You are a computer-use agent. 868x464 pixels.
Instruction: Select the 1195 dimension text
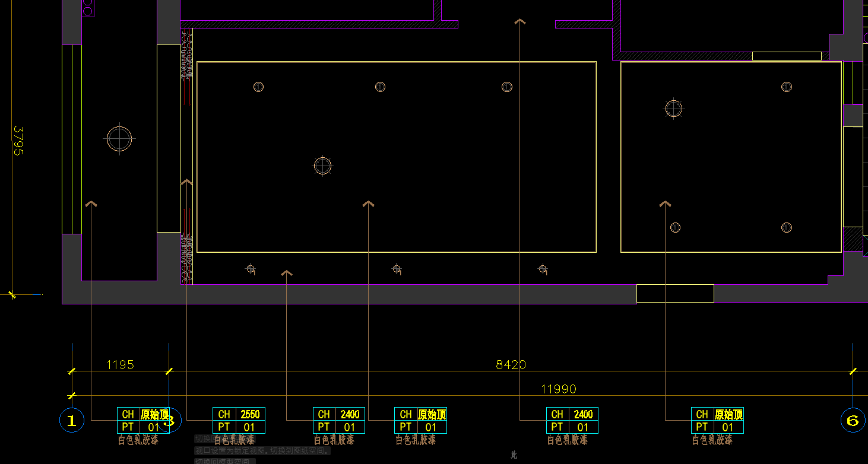click(x=120, y=365)
